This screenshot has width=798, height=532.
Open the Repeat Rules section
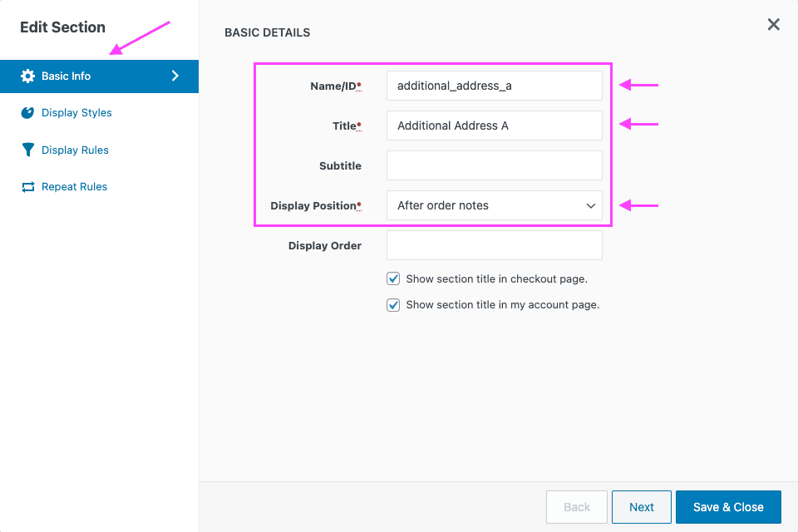(x=73, y=186)
